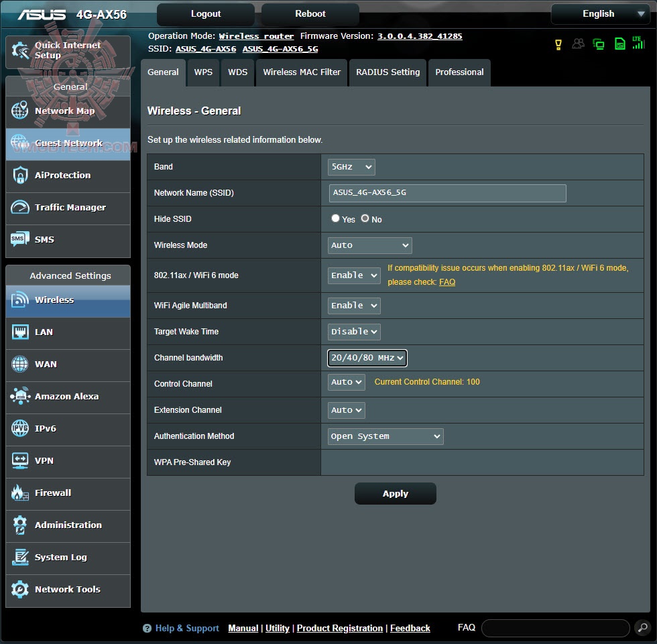This screenshot has width=657, height=644.
Task: Switch to Wireless MAC Filter tab
Action: point(302,72)
